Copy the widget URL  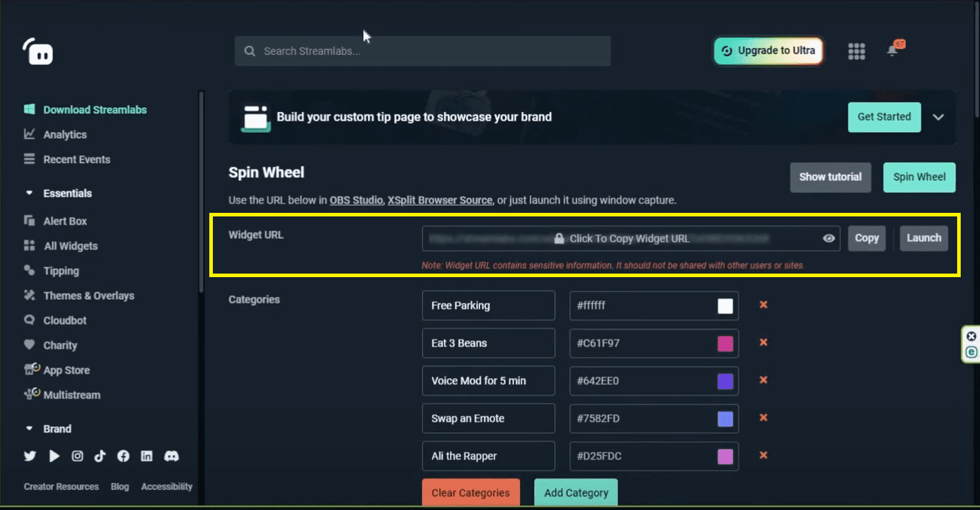pyautogui.click(x=866, y=239)
